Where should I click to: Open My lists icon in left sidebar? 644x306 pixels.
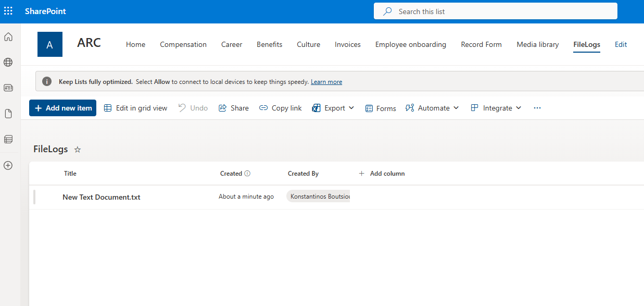8,139
